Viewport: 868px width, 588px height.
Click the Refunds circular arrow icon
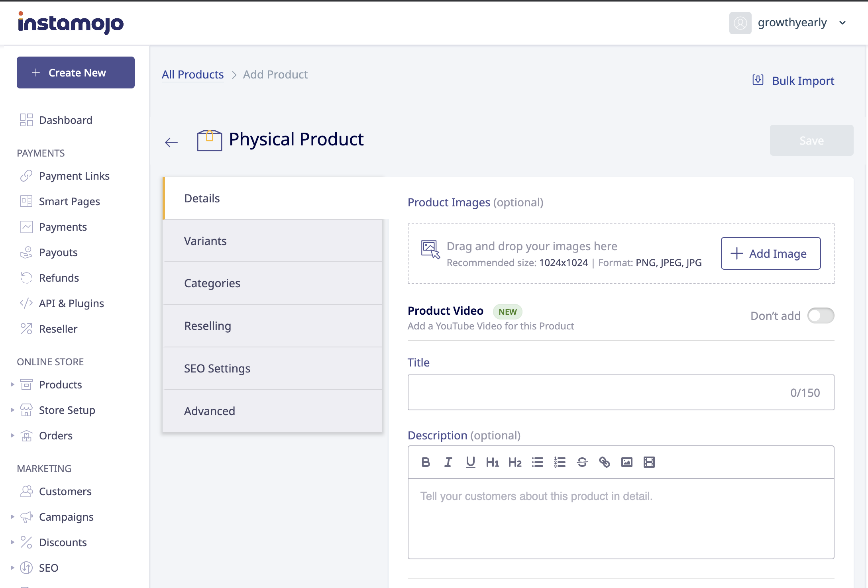coord(26,278)
